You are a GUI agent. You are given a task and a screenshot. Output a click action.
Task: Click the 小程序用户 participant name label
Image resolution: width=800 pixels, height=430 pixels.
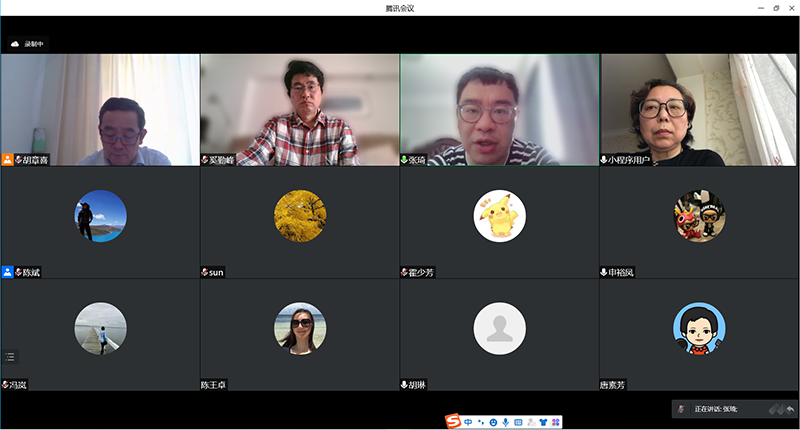pos(629,159)
